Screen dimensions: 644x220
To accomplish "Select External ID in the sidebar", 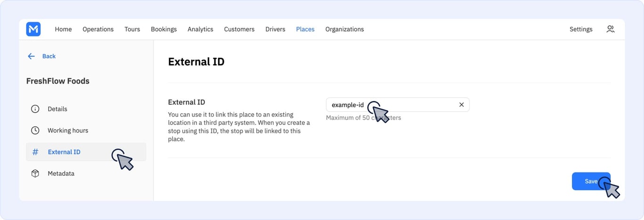I will coord(86,152).
